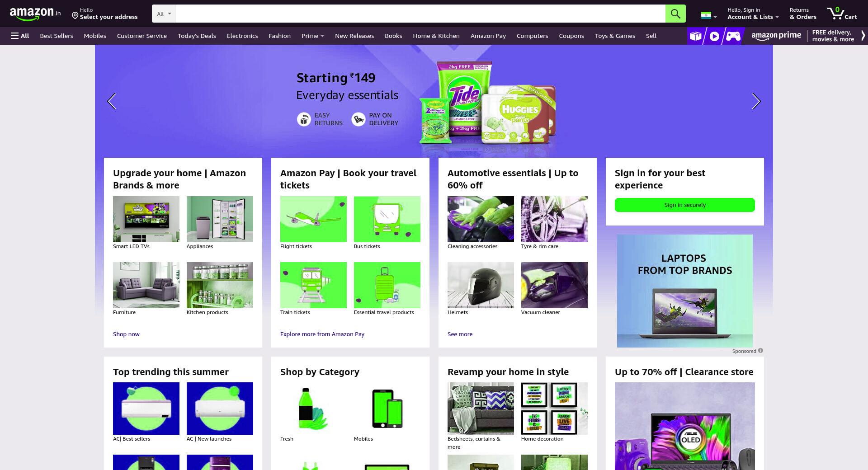Click Shop now link
The image size is (868, 470).
126,334
